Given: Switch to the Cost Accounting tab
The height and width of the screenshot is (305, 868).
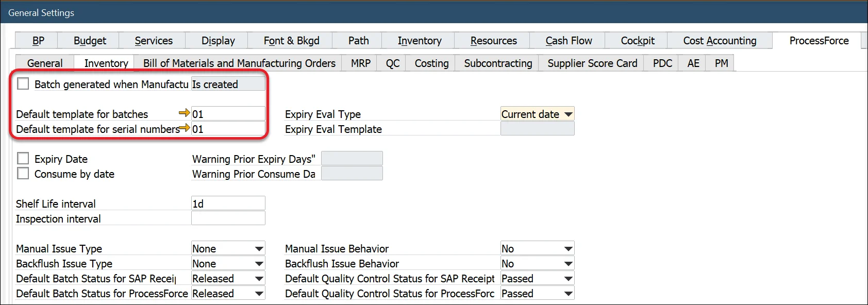Looking at the screenshot, I should point(720,41).
